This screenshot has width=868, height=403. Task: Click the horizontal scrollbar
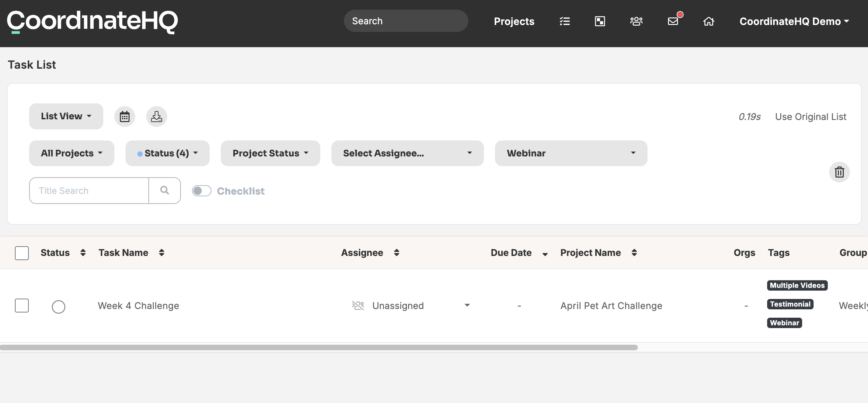click(319, 348)
